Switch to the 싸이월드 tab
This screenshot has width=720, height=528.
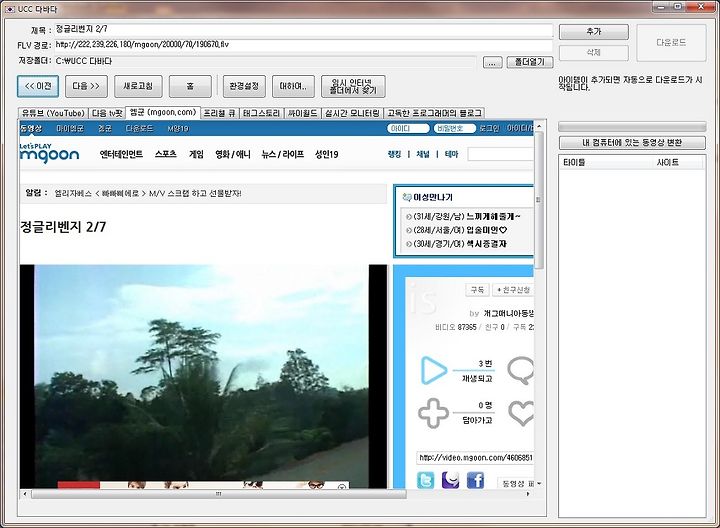[303, 113]
